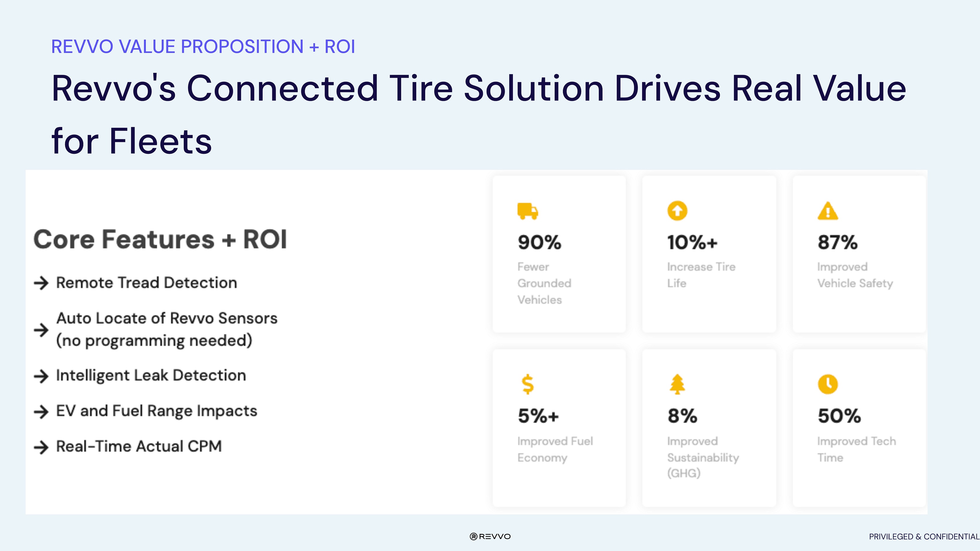Select the 90% Fewer Grounded Vehicles card
The width and height of the screenshot is (980, 551).
pyautogui.click(x=559, y=254)
